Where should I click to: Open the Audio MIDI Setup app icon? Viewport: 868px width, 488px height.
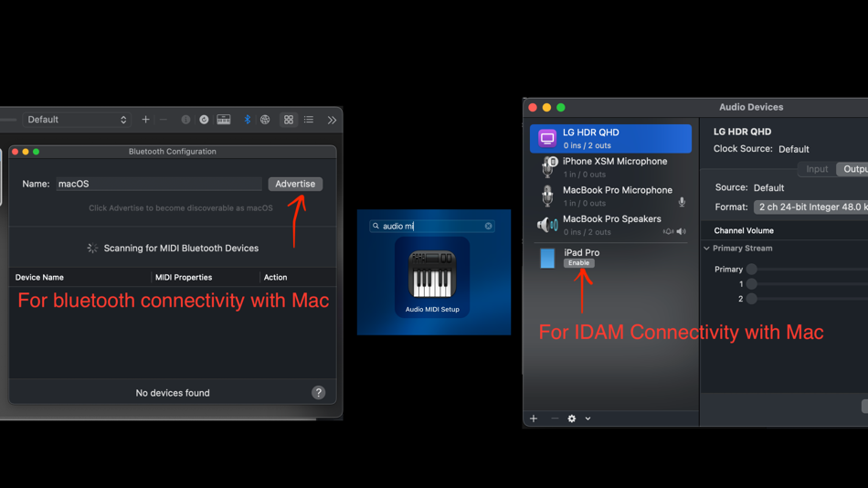coord(432,277)
